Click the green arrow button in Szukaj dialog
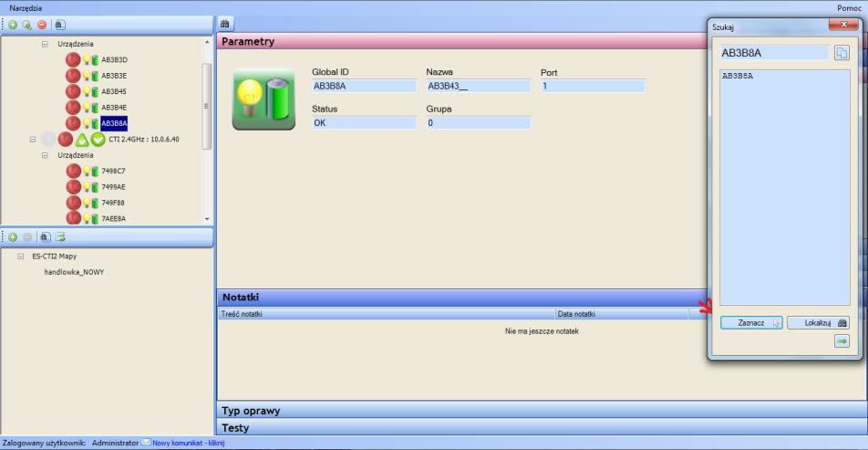 [x=842, y=341]
